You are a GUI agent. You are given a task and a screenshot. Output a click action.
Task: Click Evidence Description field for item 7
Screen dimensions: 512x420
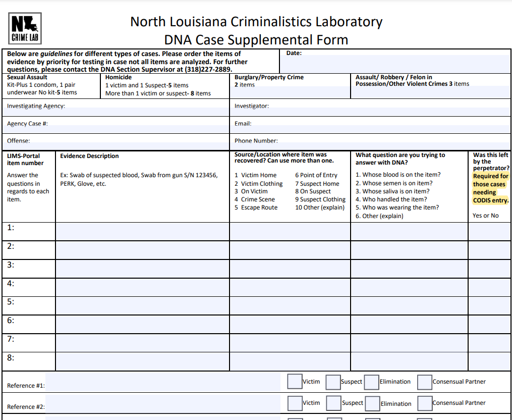click(142, 343)
